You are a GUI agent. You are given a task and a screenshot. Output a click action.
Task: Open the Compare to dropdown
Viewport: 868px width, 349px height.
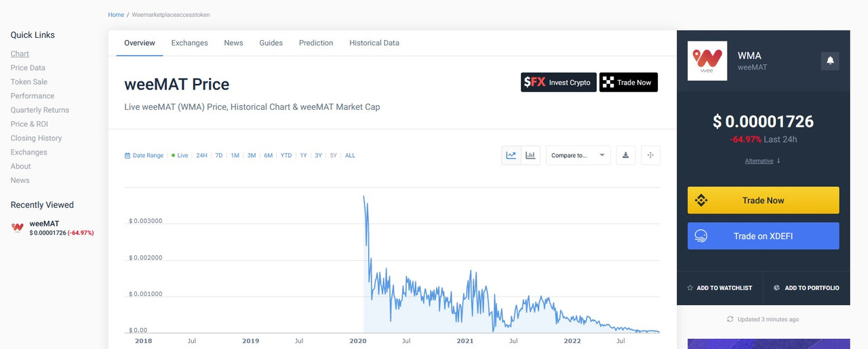point(578,155)
